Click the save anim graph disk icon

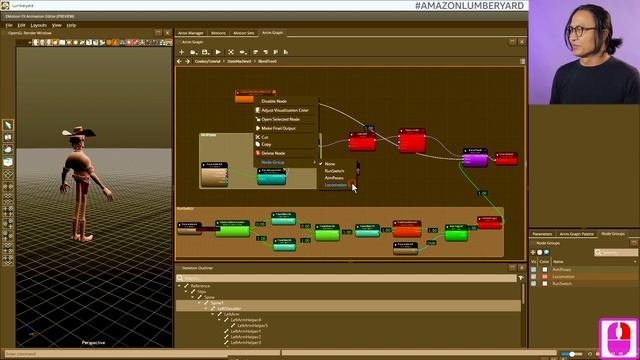click(x=205, y=52)
